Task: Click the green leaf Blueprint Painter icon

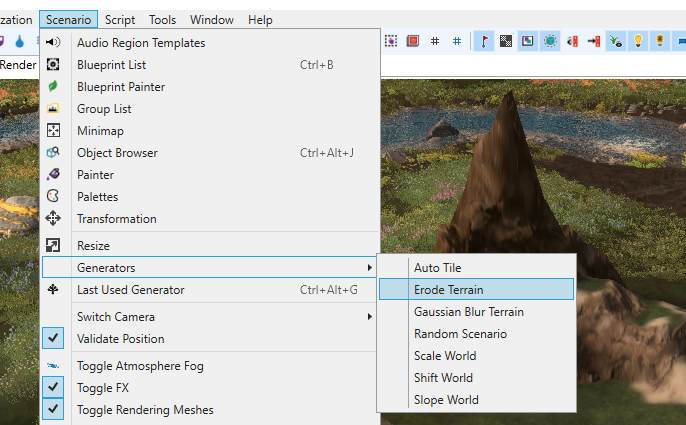Action: tap(53, 86)
